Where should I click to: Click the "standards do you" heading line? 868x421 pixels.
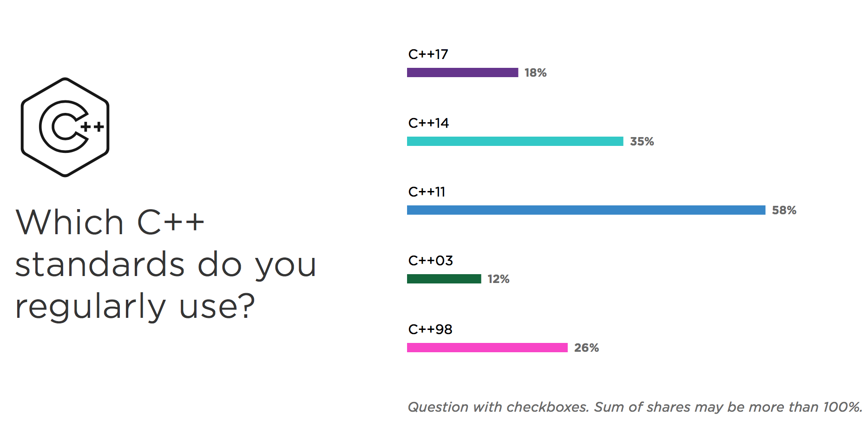click(166, 265)
